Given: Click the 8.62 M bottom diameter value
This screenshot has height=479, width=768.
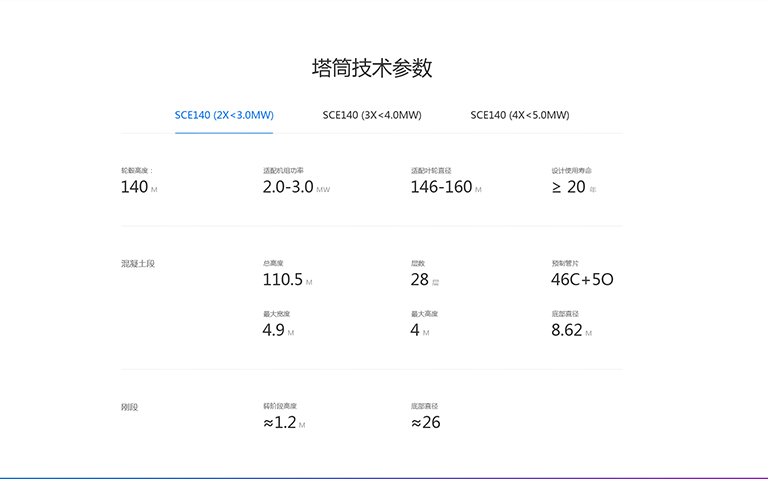Looking at the screenshot, I should click(x=567, y=330).
